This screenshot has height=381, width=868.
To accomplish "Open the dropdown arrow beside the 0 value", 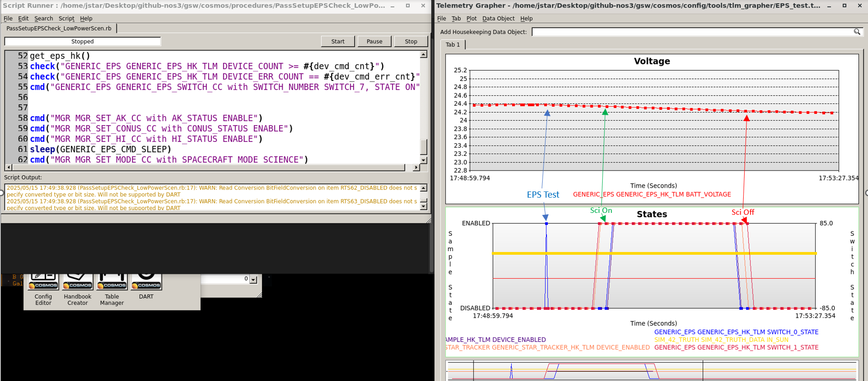I will pyautogui.click(x=253, y=280).
